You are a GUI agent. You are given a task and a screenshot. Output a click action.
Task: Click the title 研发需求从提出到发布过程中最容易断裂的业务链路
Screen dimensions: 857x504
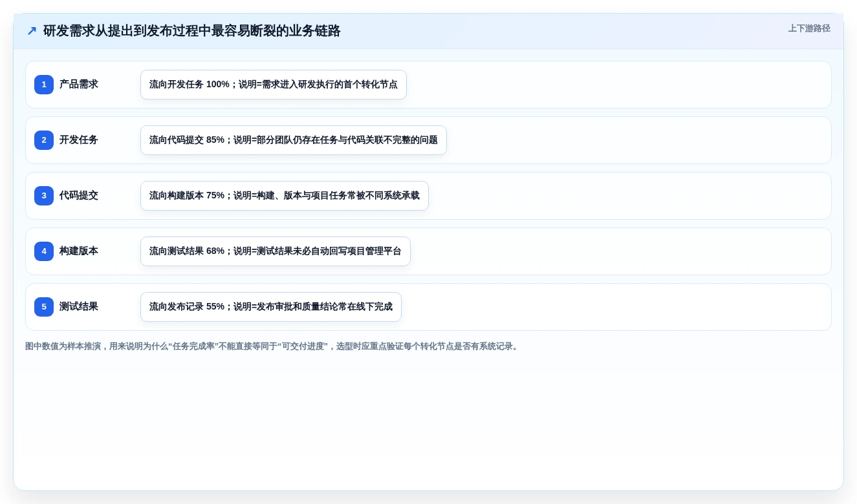[191, 31]
